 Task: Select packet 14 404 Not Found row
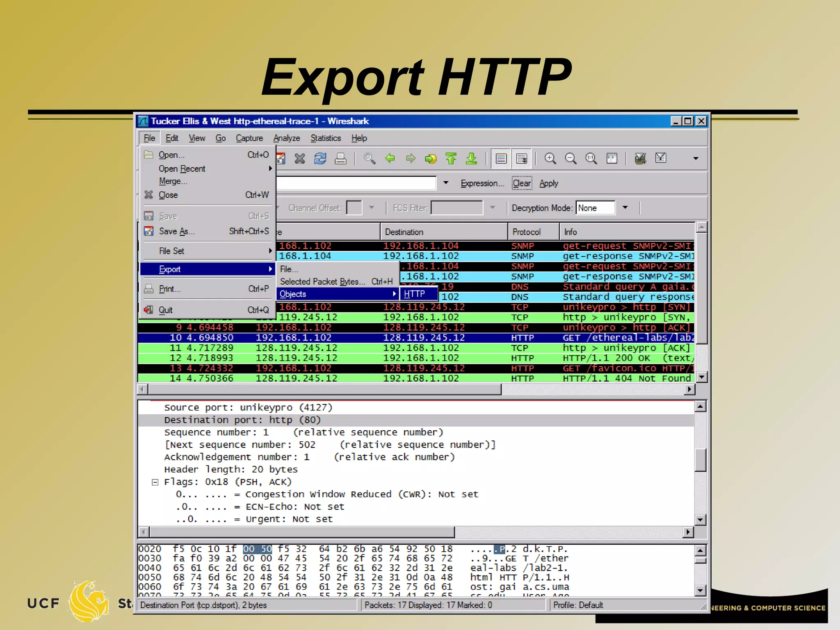click(x=416, y=378)
